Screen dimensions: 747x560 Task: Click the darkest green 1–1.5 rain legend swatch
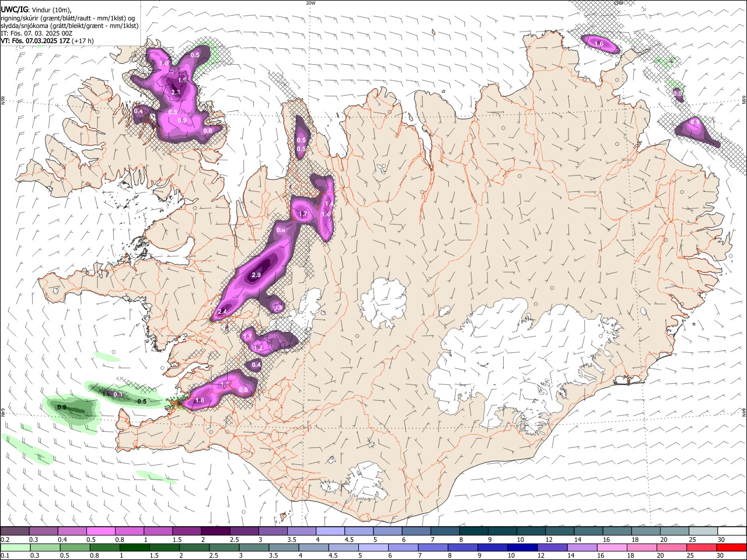(134, 547)
